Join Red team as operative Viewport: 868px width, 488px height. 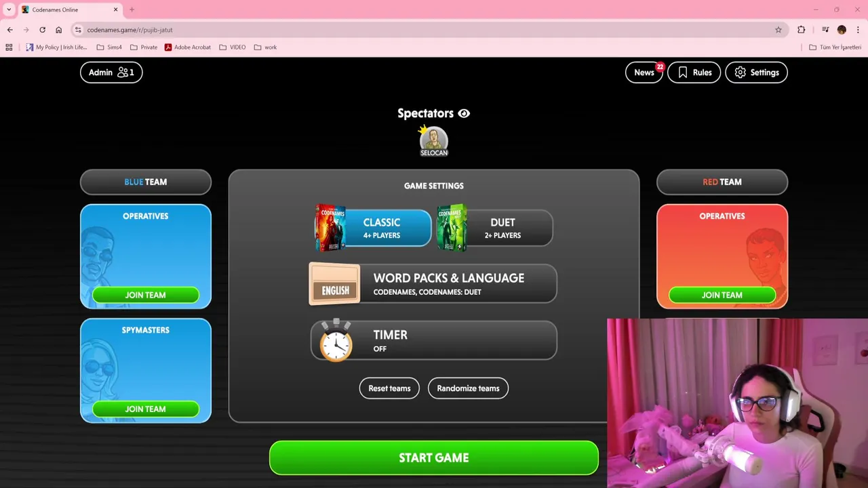(722, 295)
